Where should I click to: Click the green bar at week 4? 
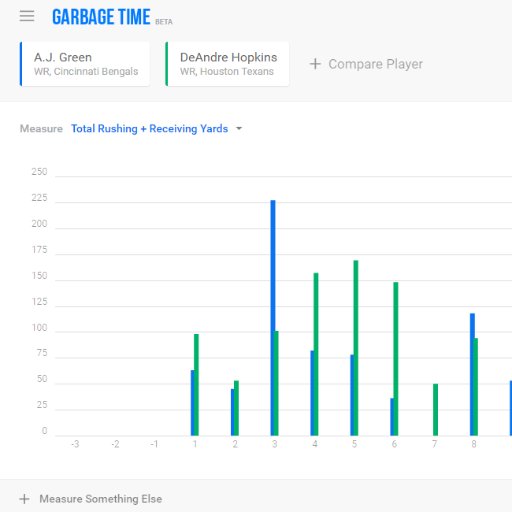(x=316, y=354)
